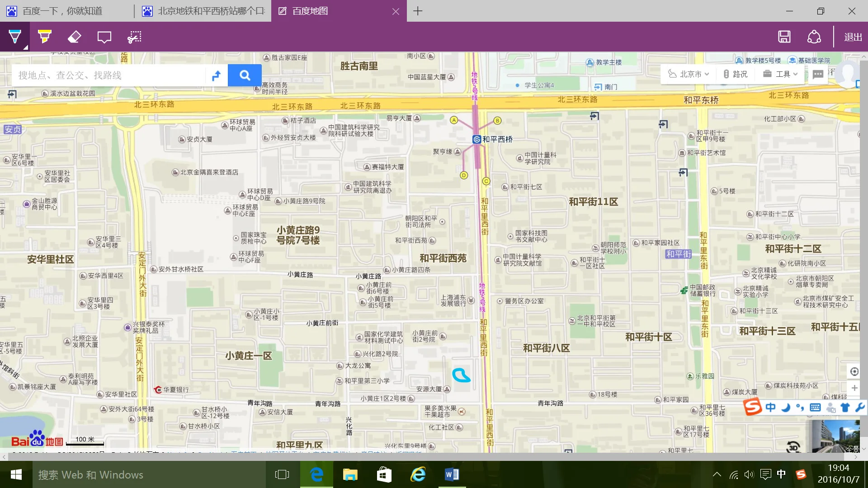Image resolution: width=868 pixels, height=488 pixels.
Task: Share the web note via the share icon
Action: 814,37
